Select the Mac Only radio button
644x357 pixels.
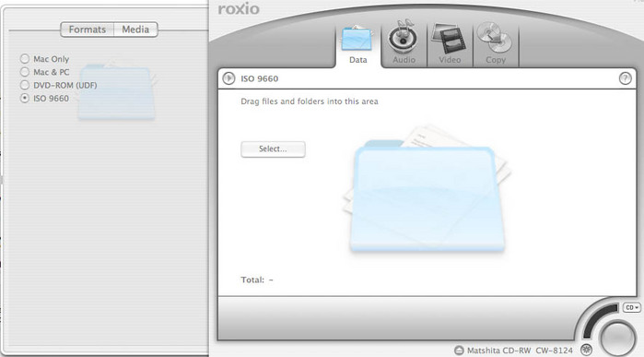tap(25, 59)
